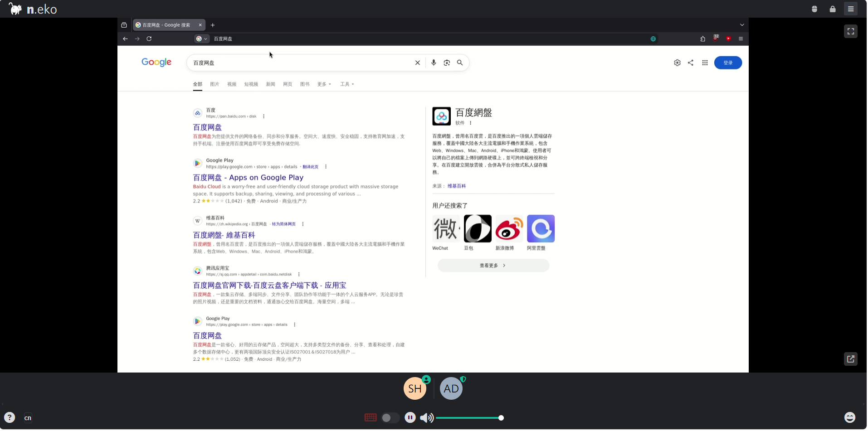
Task: Expand the 更多 dropdown
Action: coord(324,84)
